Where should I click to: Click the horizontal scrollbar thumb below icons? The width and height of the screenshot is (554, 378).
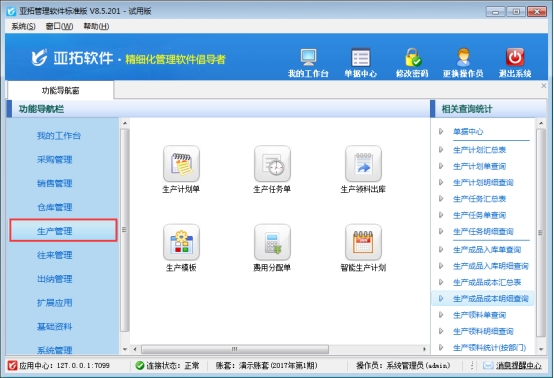point(235,349)
